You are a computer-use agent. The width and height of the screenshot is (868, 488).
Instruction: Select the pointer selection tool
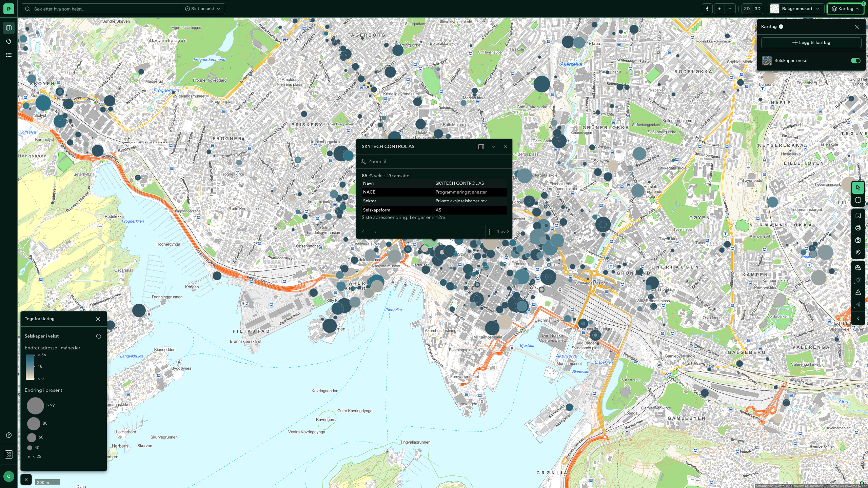pyautogui.click(x=858, y=188)
